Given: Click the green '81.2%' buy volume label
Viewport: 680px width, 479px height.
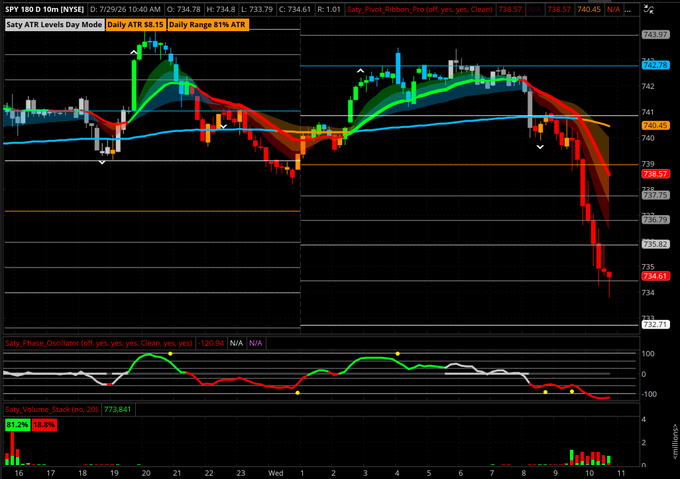Looking at the screenshot, I should click(x=17, y=425).
